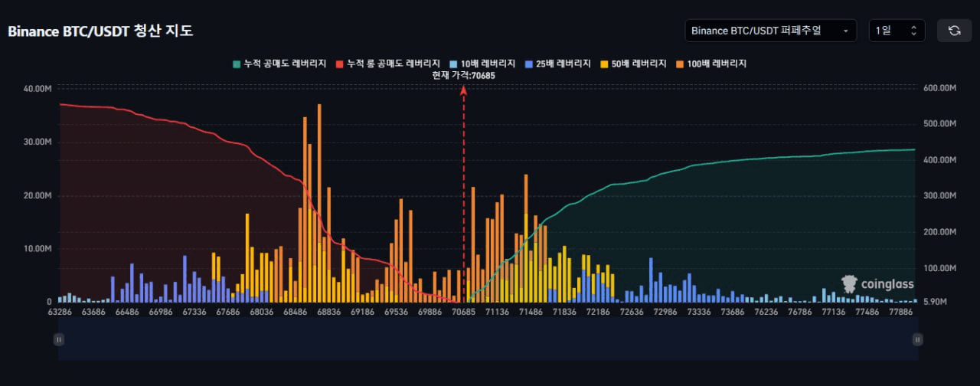Viewport: 980px width, 386px height.
Task: Click the 현재 가격:70685 label
Action: pyautogui.click(x=462, y=75)
